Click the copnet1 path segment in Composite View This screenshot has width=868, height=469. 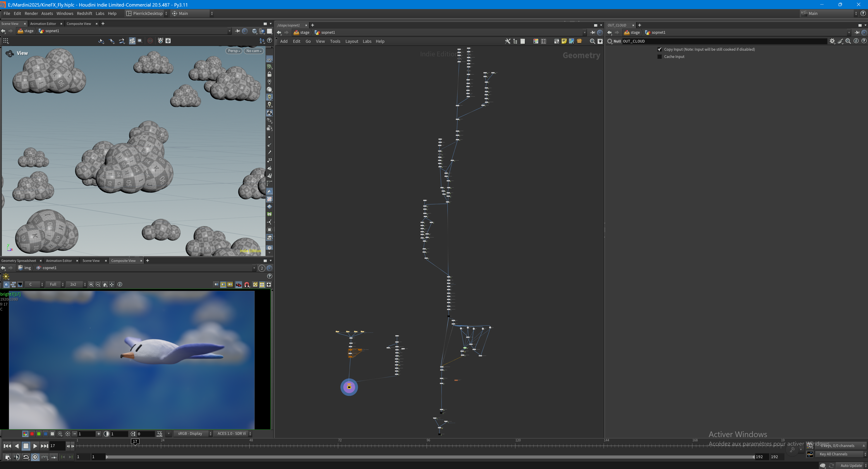pyautogui.click(x=46, y=268)
